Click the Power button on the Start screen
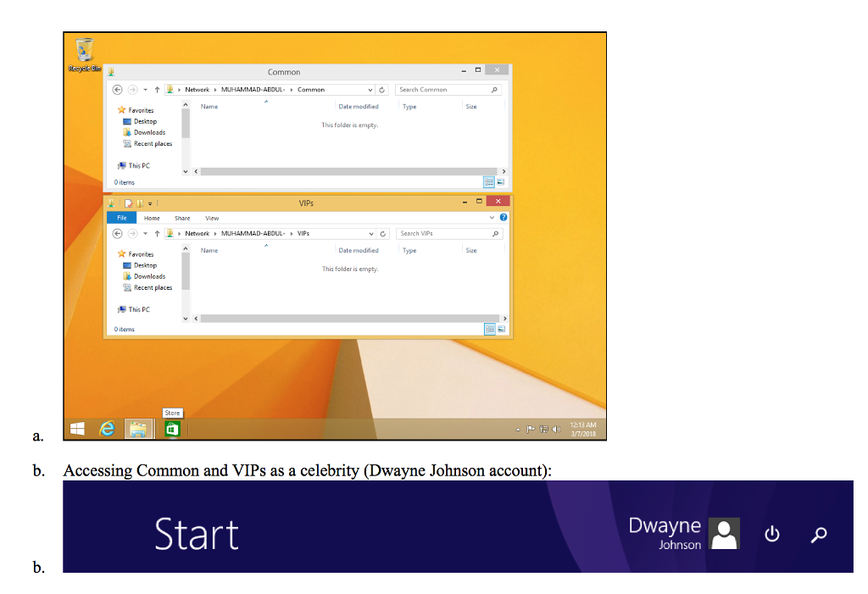The height and width of the screenshot is (594, 868). click(x=771, y=535)
